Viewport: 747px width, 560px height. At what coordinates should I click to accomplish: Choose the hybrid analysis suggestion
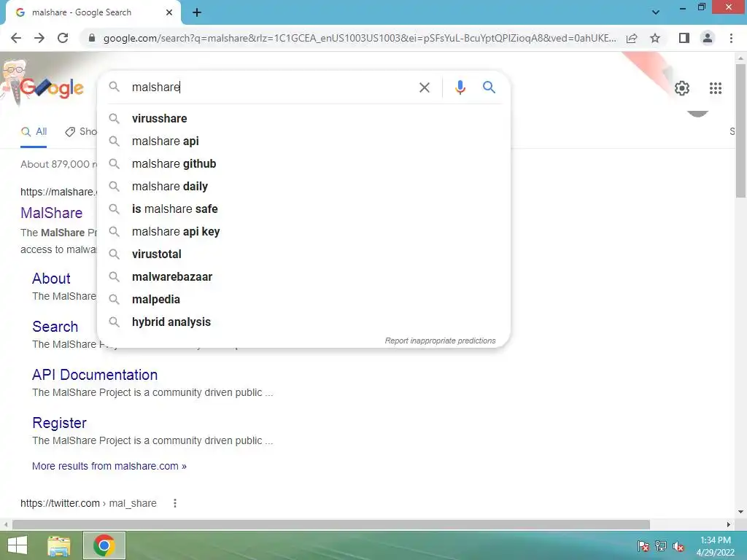(303, 322)
